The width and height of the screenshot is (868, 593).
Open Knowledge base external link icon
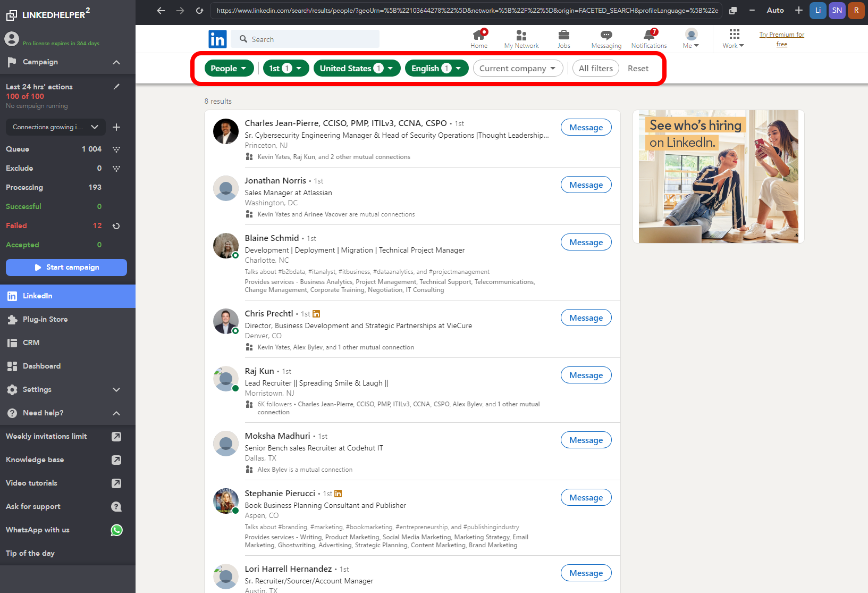[116, 460]
